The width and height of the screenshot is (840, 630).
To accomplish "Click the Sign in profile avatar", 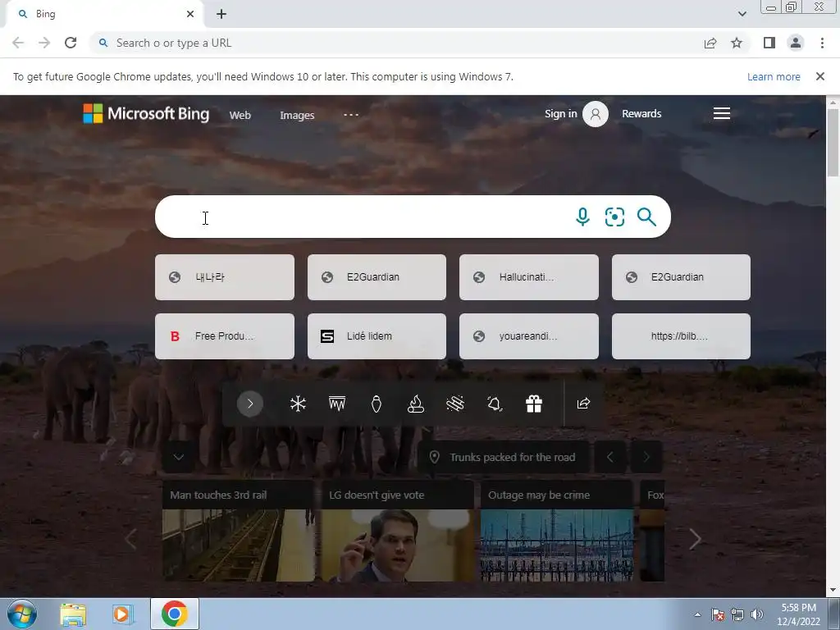I will [596, 113].
